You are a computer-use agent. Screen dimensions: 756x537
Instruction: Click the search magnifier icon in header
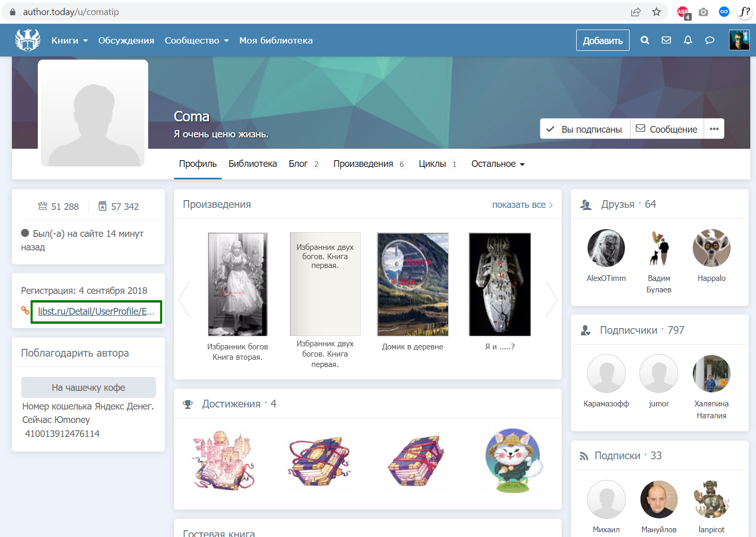[645, 40]
